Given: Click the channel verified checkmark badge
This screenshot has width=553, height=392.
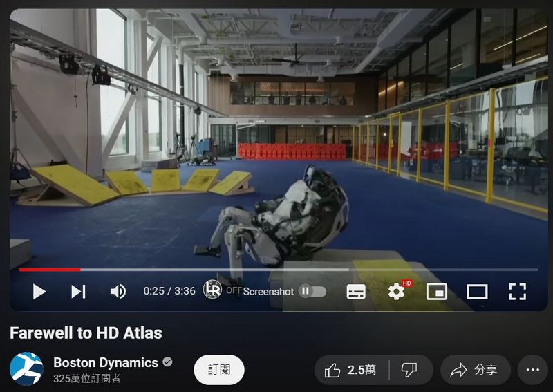Looking at the screenshot, I should coord(167,362).
